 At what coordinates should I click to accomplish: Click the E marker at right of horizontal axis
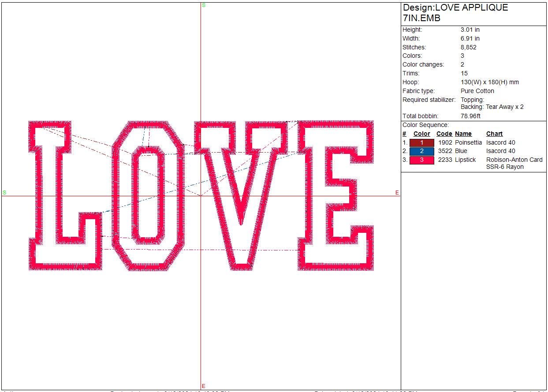click(397, 193)
